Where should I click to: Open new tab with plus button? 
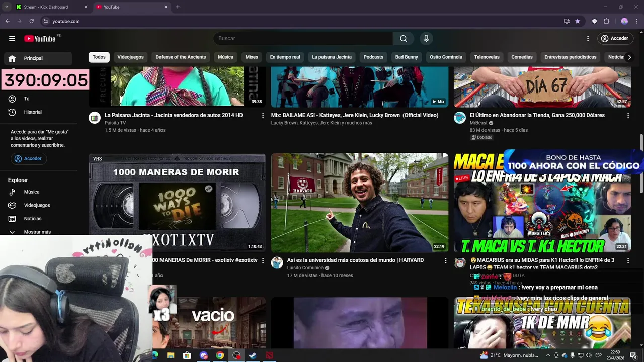pyautogui.click(x=178, y=7)
